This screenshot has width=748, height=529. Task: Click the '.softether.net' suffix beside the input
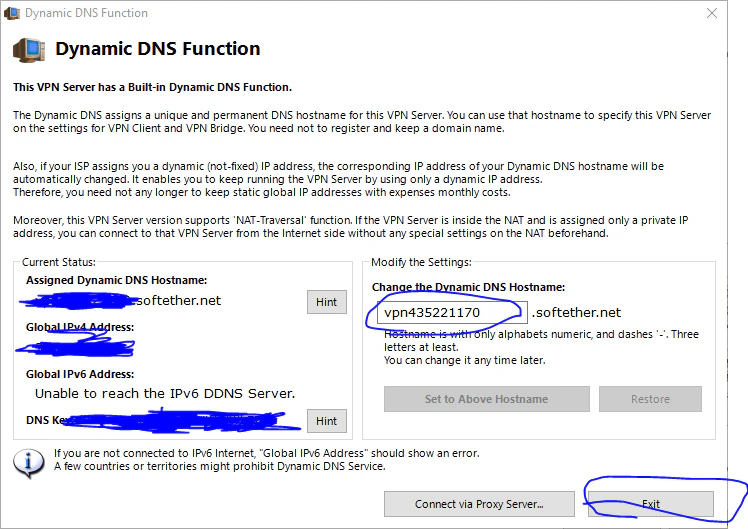(576, 312)
